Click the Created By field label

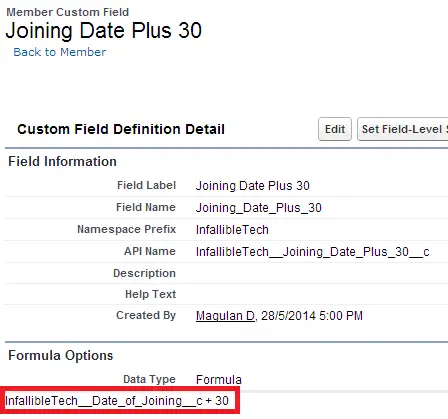click(x=146, y=315)
